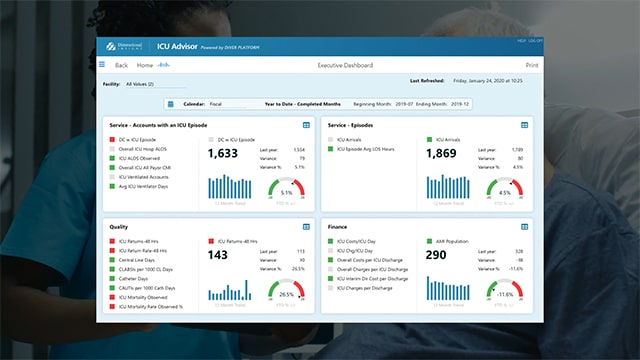640x360 pixels.
Task: Print the Executive Dashboard
Action: coord(532,65)
